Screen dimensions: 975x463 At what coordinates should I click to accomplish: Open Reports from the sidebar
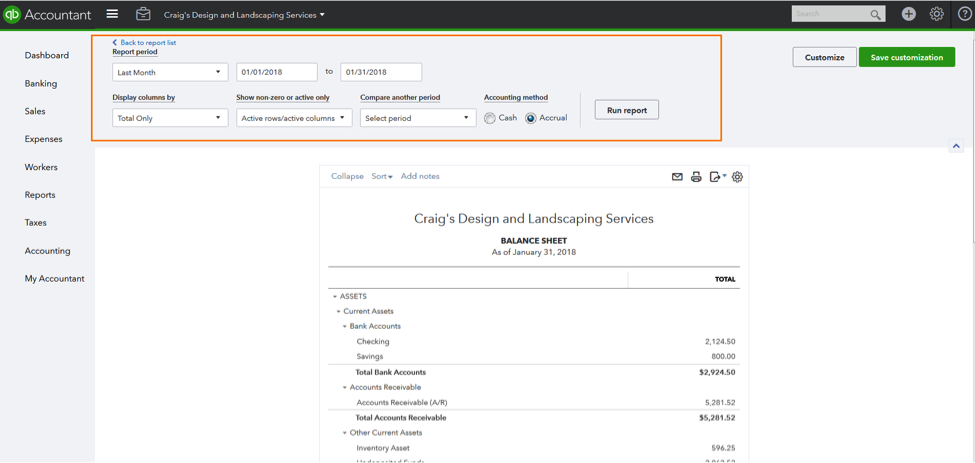[x=40, y=195]
